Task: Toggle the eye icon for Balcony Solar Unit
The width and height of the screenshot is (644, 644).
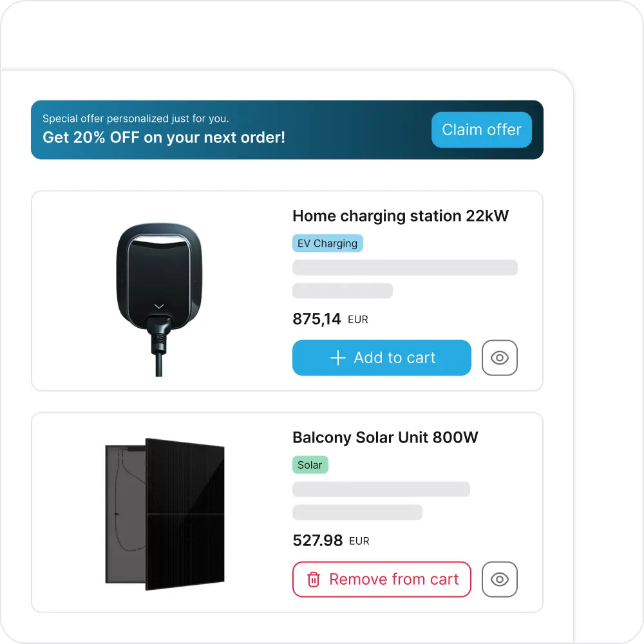Action: click(x=499, y=579)
